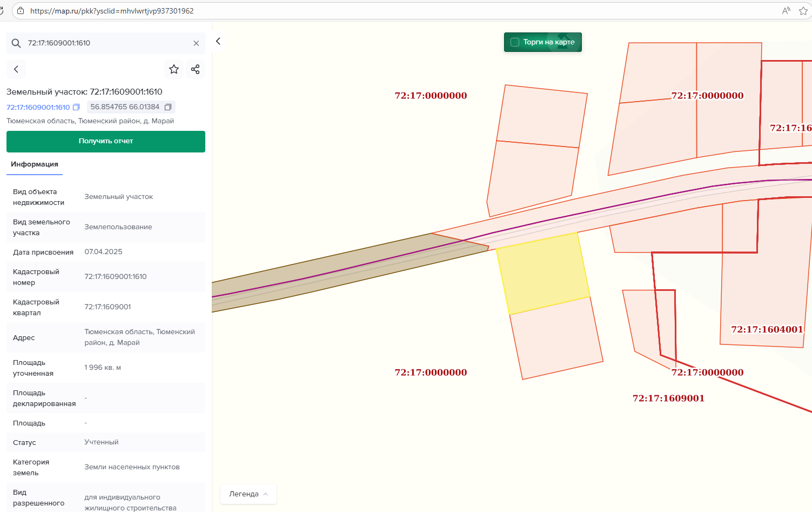Switch to the Информация tab
The height and width of the screenshot is (512, 812).
click(x=35, y=164)
